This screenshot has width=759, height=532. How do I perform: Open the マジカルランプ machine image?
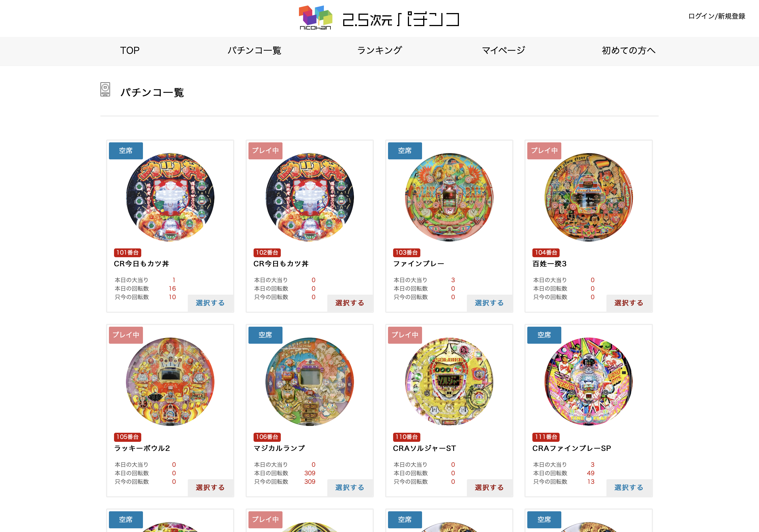pos(310,382)
